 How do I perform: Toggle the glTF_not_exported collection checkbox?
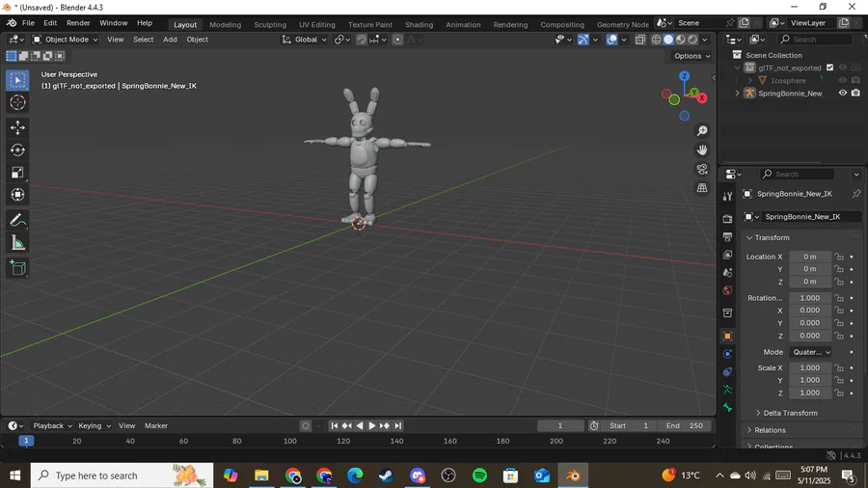829,68
